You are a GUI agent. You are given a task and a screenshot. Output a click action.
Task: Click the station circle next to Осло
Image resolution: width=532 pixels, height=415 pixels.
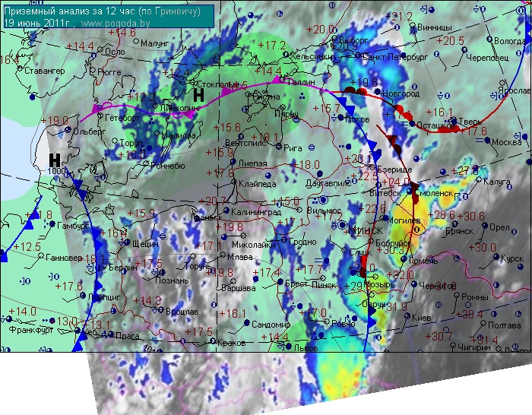pyautogui.click(x=101, y=51)
